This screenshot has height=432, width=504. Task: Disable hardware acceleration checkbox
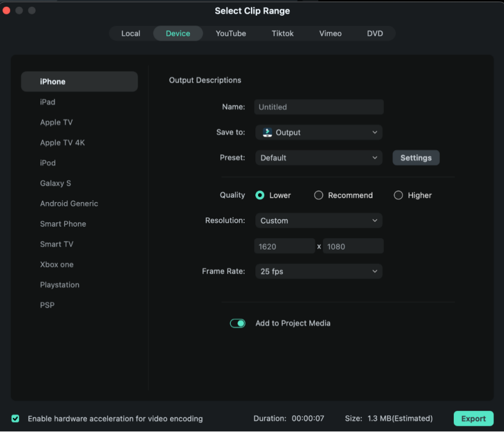click(16, 419)
